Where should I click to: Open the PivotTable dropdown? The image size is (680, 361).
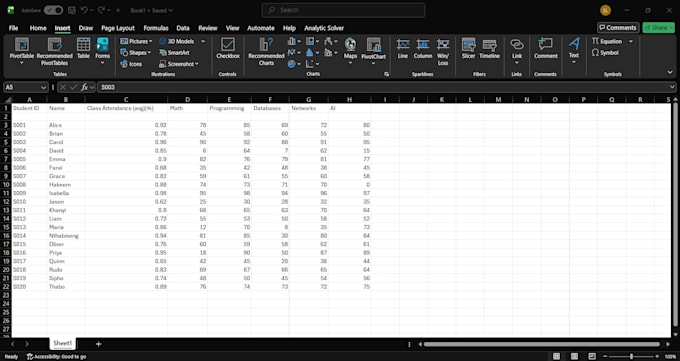[x=22, y=63]
